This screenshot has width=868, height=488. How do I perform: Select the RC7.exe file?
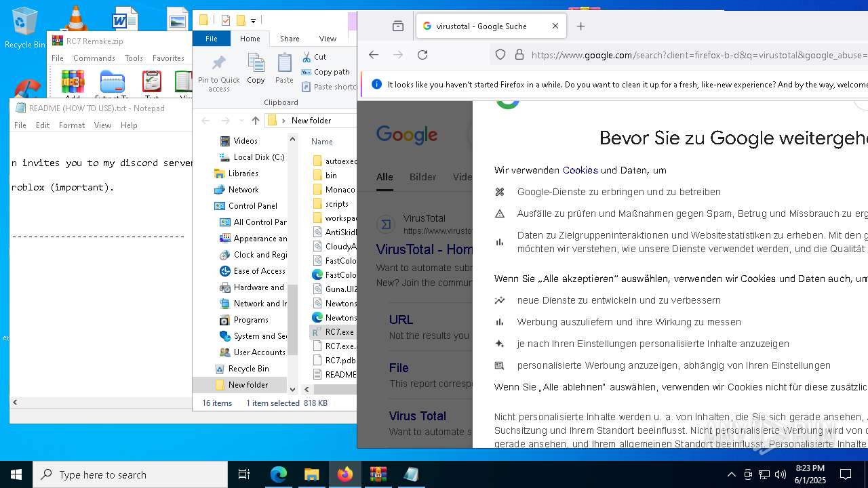click(x=332, y=332)
